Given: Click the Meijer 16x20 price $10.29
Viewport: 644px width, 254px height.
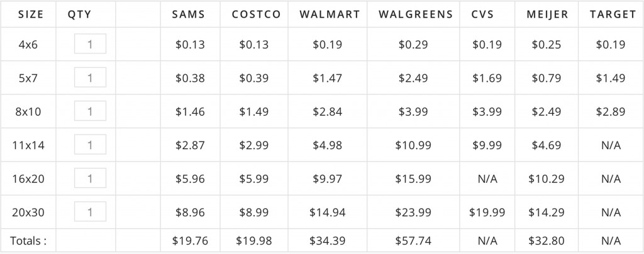Looking at the screenshot, I should (547, 179).
